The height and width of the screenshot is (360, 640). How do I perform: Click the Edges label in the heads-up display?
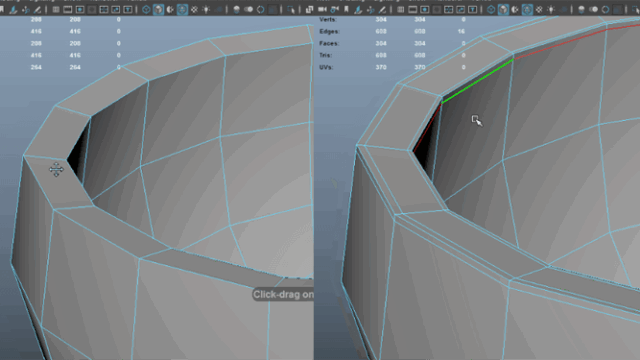coord(329,31)
